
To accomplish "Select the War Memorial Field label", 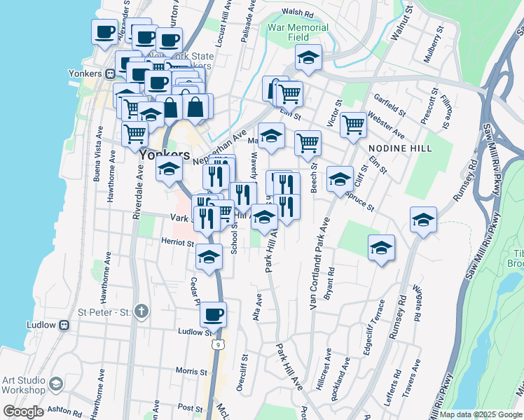I will [298, 32].
